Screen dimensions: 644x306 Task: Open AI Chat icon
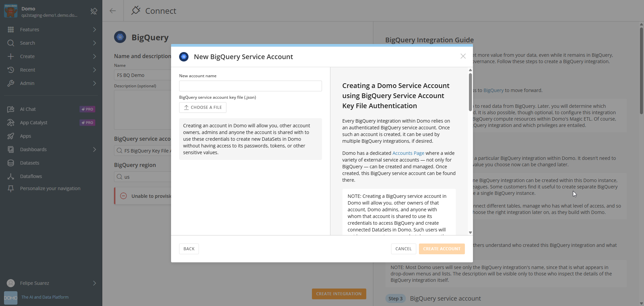click(11, 109)
